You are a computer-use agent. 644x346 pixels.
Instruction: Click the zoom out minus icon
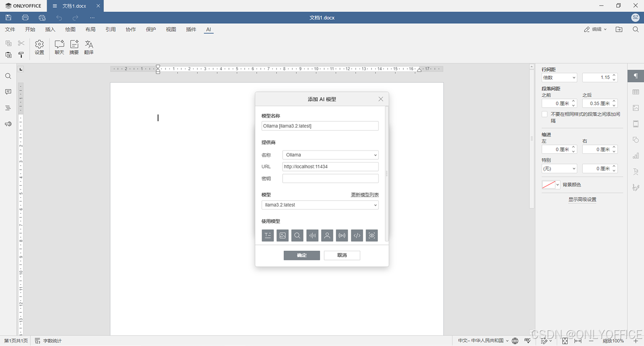(591, 341)
